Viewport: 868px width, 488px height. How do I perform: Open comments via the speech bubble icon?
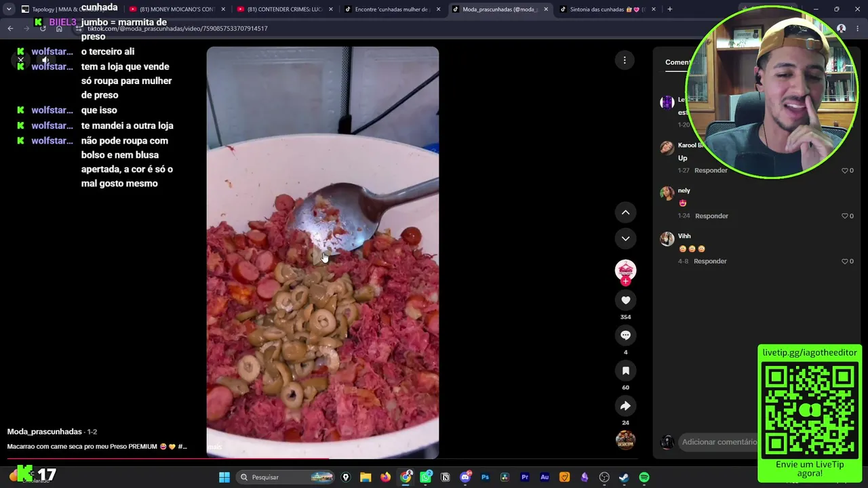coord(625,335)
